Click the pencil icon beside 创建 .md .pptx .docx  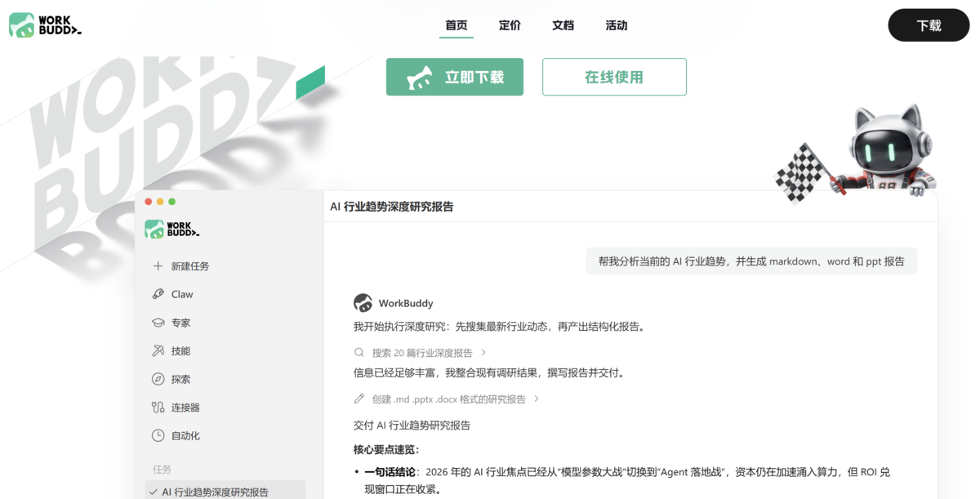click(x=359, y=399)
